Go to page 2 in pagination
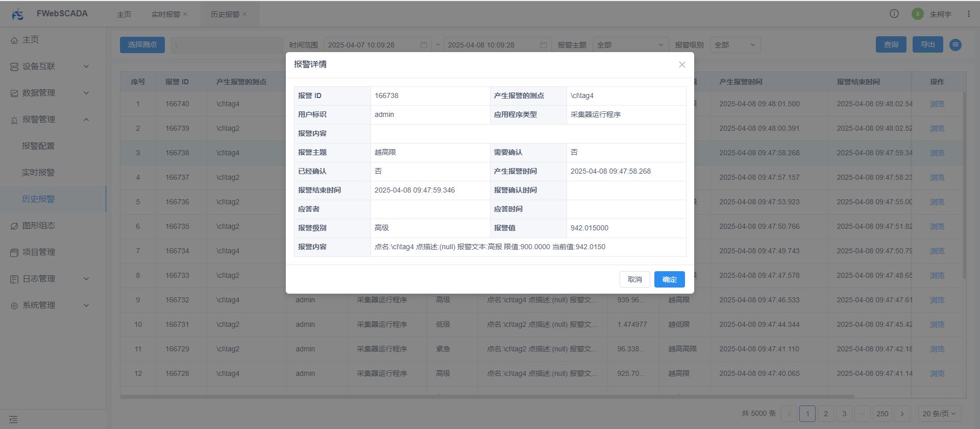This screenshot has width=980, height=429. (x=826, y=414)
